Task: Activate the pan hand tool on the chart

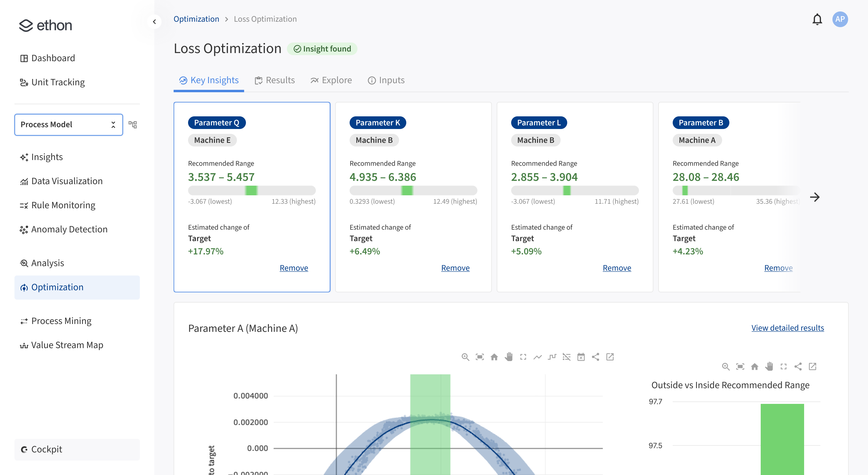Action: click(x=508, y=357)
